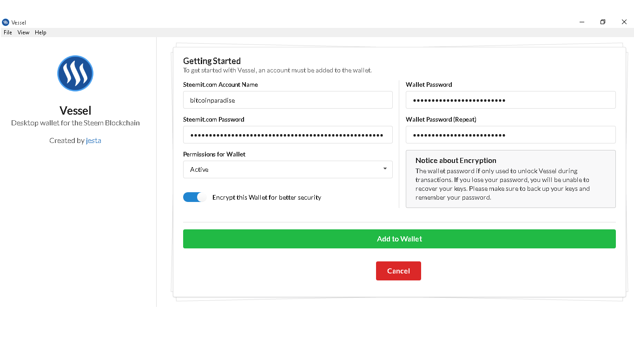
Task: Click the Notice about Encryption heading
Action: click(456, 161)
